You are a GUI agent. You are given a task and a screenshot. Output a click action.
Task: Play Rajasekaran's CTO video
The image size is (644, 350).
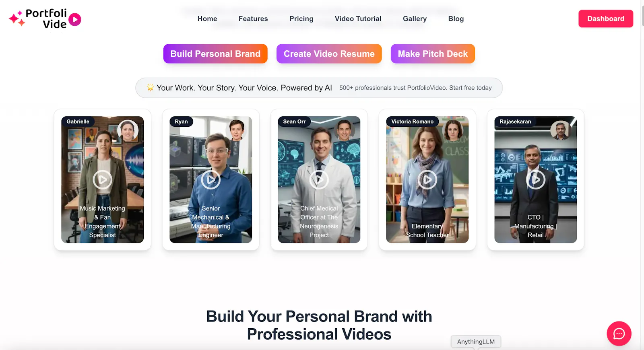(536, 179)
